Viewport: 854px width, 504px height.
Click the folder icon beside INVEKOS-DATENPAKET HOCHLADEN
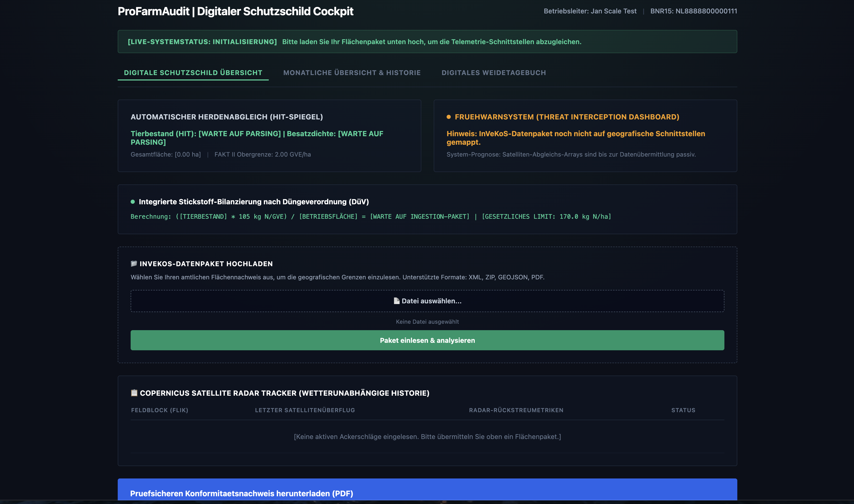coord(134,264)
